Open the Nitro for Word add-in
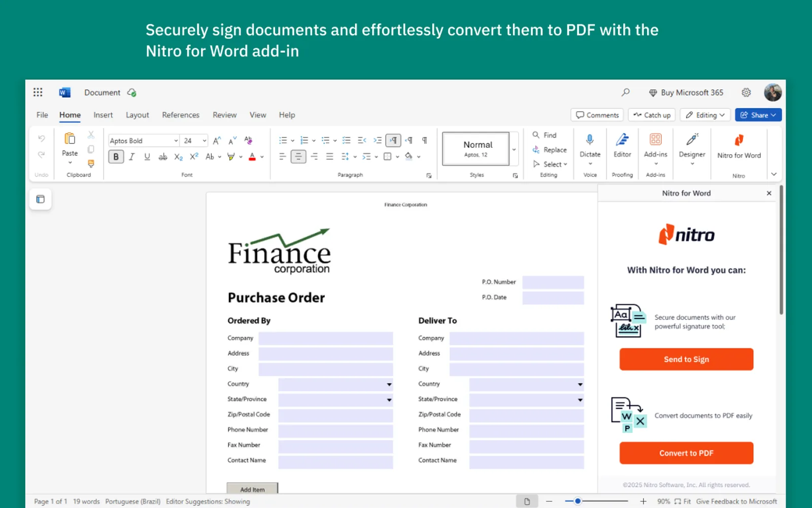The image size is (812, 508). tap(739, 147)
